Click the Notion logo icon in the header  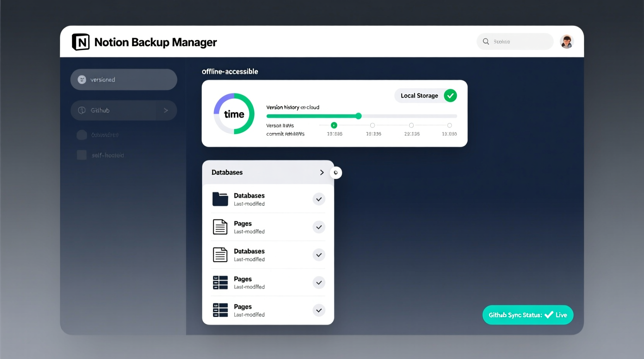coord(80,42)
